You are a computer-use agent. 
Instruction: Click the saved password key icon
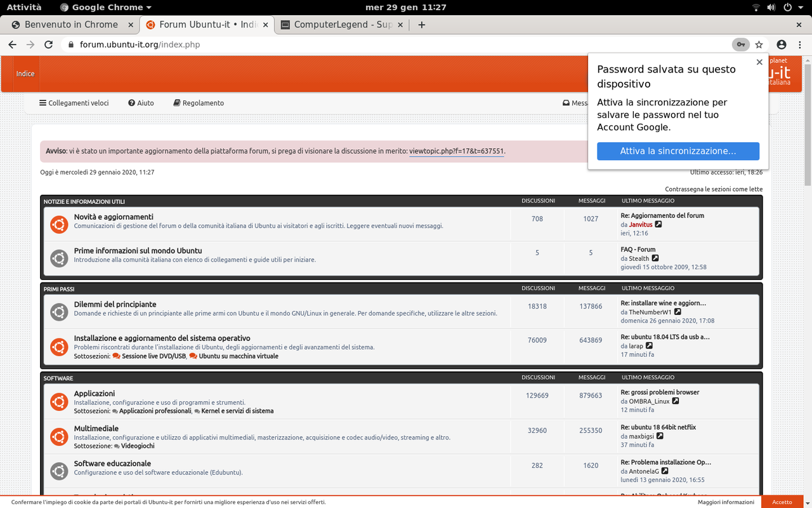tap(740, 44)
